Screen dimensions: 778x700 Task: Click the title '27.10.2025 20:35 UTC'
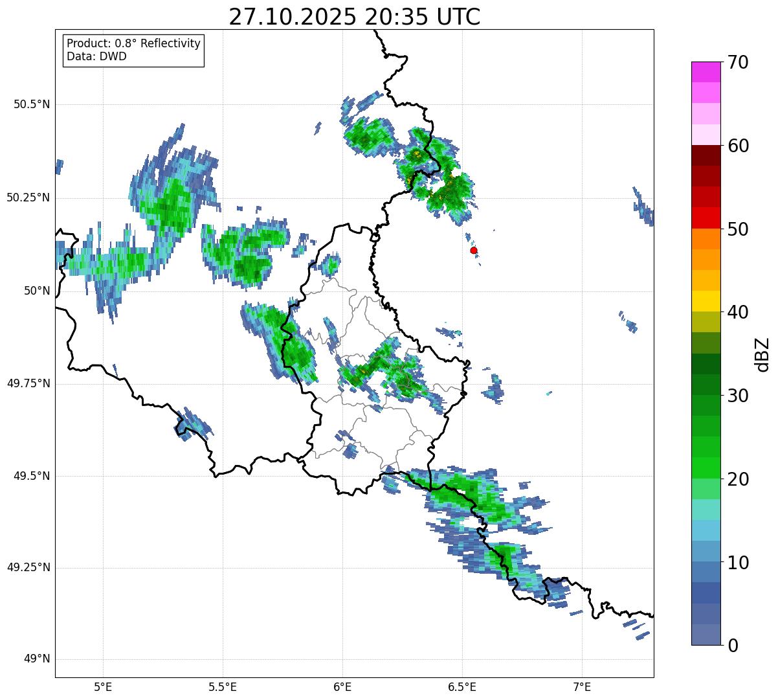click(x=355, y=17)
